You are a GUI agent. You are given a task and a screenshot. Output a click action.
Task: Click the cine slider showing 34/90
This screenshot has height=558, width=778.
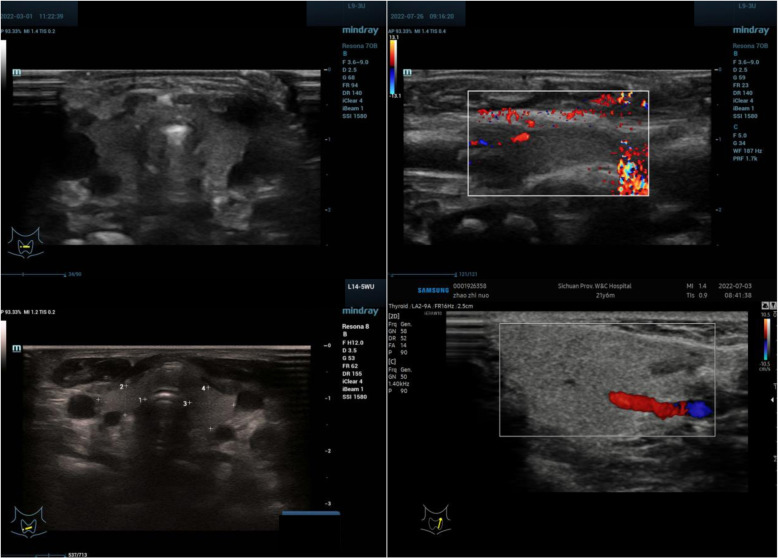pyautogui.click(x=33, y=274)
